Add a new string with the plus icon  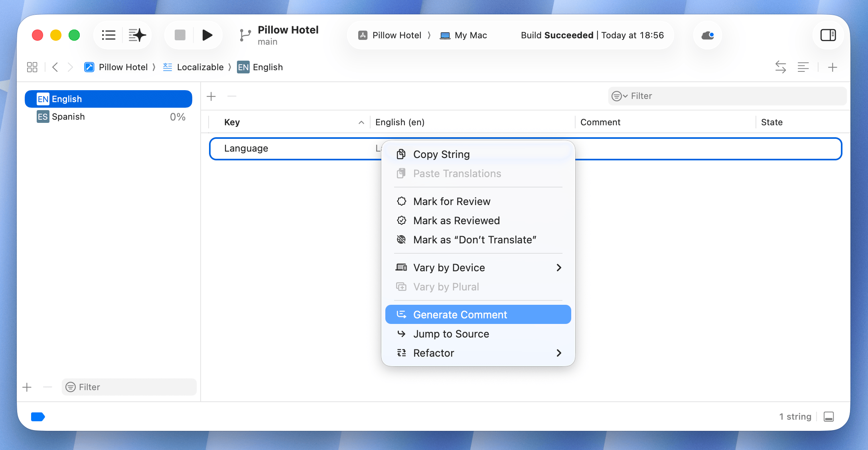[x=211, y=96]
